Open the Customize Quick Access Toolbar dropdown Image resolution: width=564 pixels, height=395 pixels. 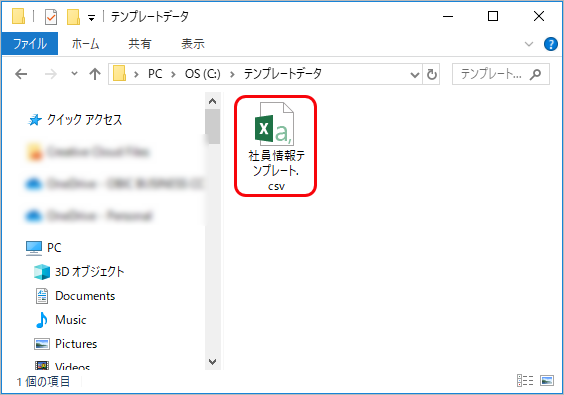click(92, 17)
